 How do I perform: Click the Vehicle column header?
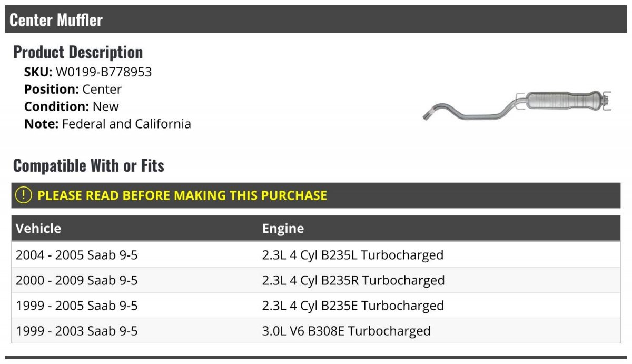coord(38,229)
